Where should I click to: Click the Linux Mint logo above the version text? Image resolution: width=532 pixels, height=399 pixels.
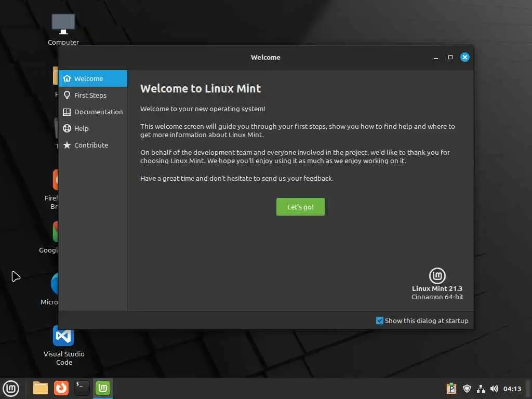[437, 275]
